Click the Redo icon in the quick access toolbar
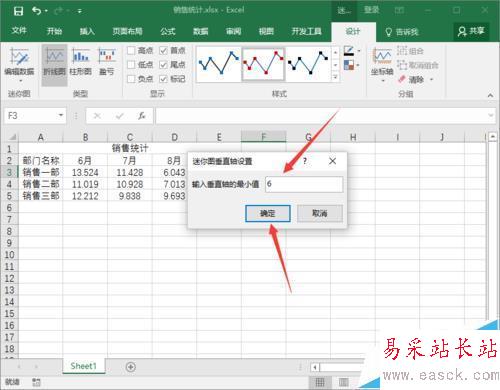Viewport: 500px width, 390px height. point(59,11)
